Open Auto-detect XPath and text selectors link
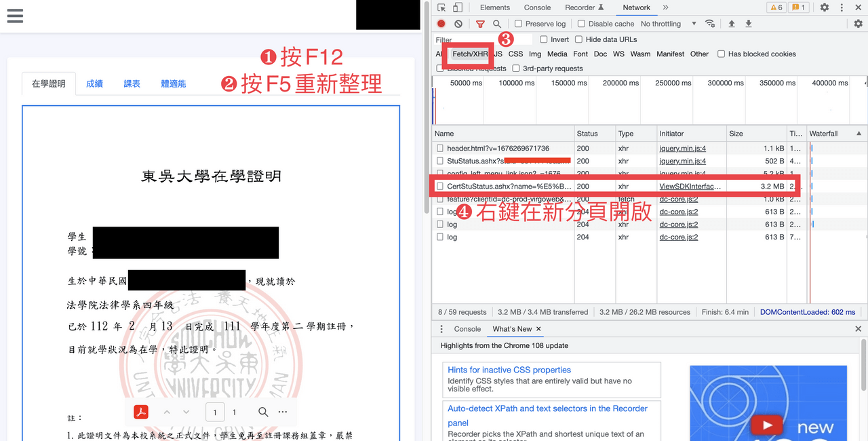Viewport: 868px width, 441px height. (x=547, y=415)
